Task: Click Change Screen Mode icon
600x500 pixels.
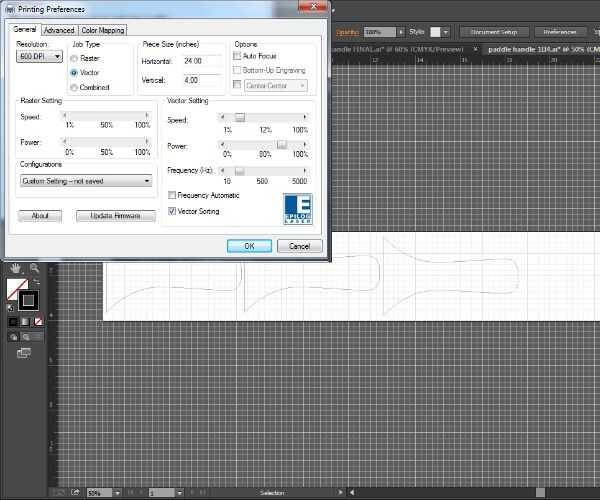Action: 24,353
